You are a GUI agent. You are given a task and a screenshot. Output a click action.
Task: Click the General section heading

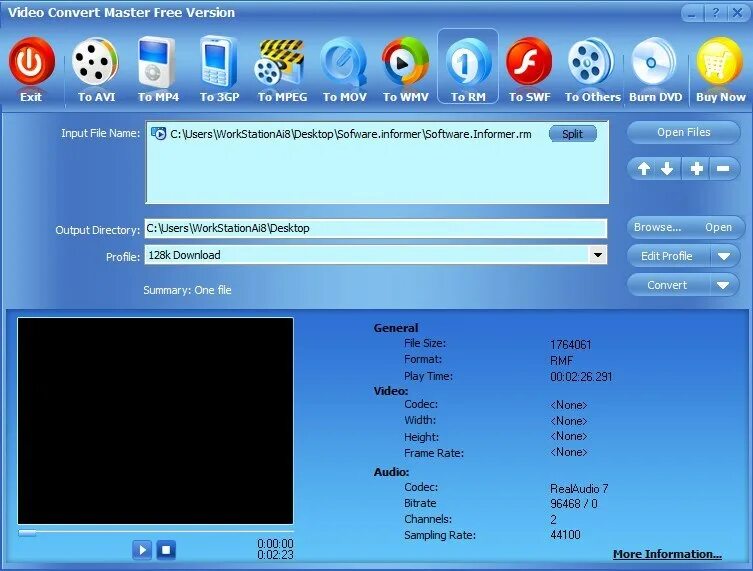point(396,328)
